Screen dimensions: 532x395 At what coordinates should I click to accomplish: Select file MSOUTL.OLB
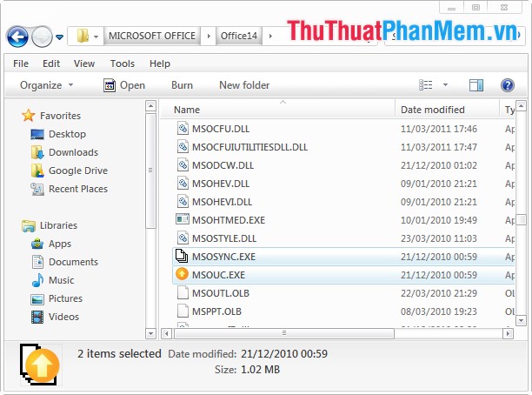click(221, 293)
